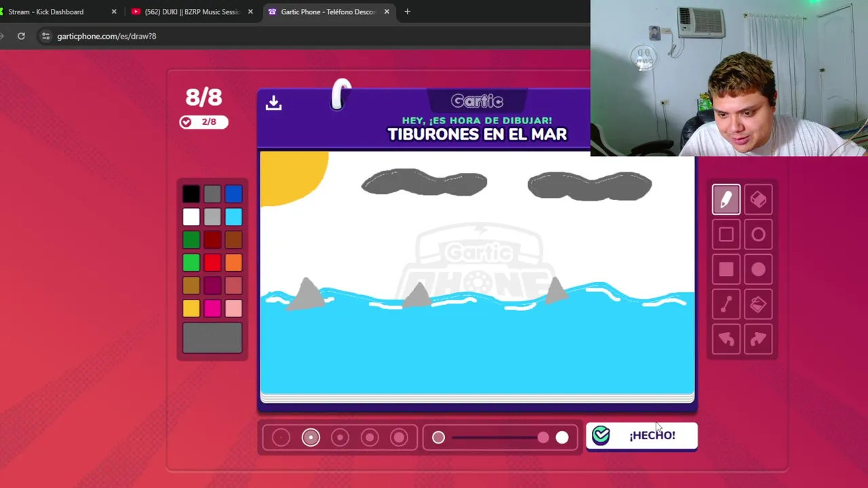The height and width of the screenshot is (488, 868).
Task: Download the drawing with the arrow icon
Action: point(273,102)
